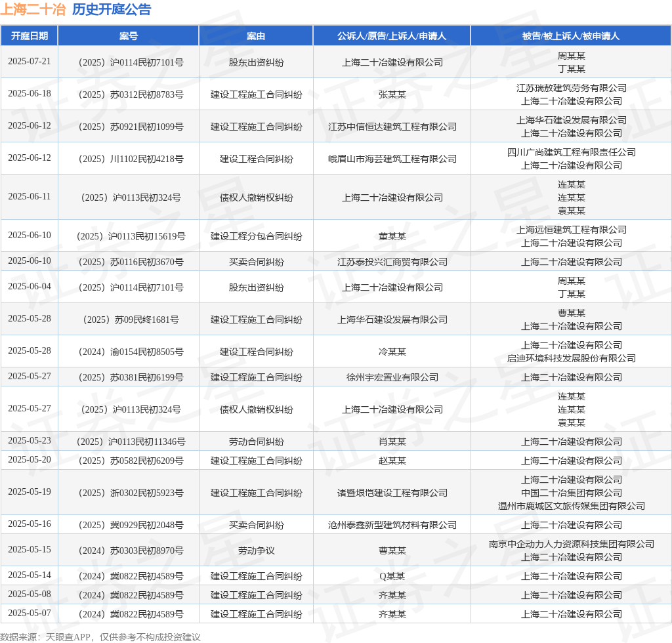Click defendant 启迪环境科技发展股份有限公司
Image resolution: width=672 pixels, height=643 pixels.
pos(572,358)
